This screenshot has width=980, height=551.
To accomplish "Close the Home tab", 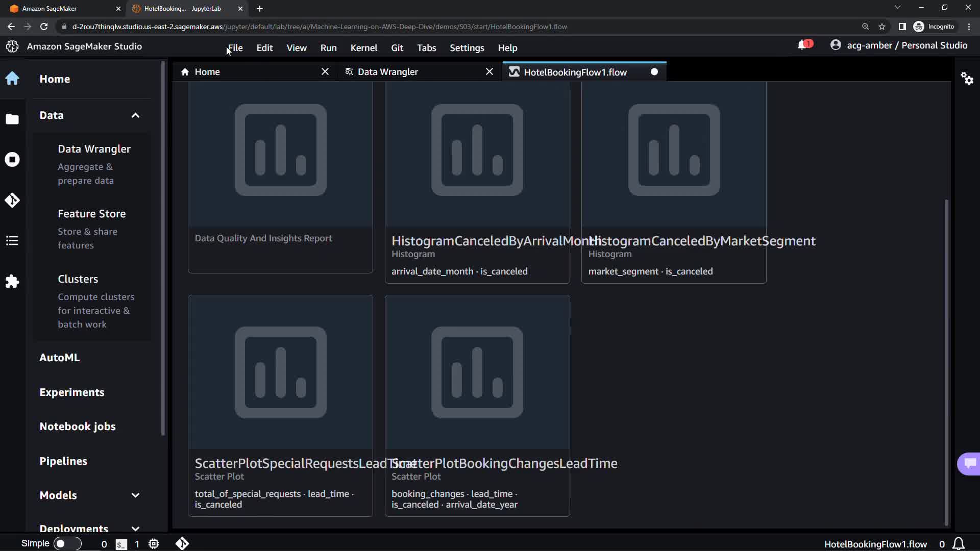I will [325, 72].
